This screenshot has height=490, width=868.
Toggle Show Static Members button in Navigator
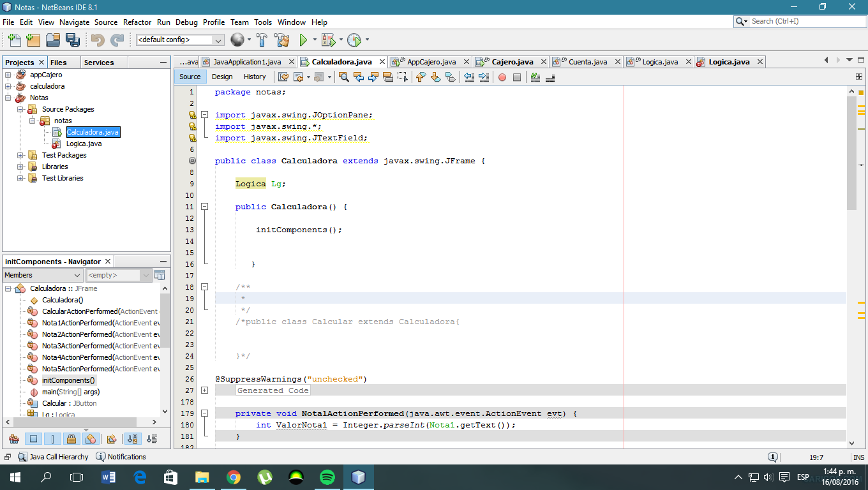tap(53, 438)
